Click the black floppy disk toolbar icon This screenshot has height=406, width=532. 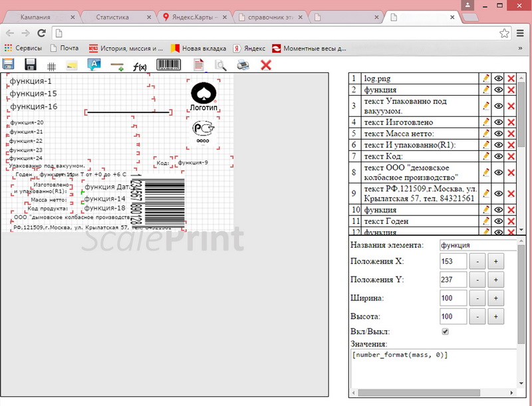[x=30, y=64]
